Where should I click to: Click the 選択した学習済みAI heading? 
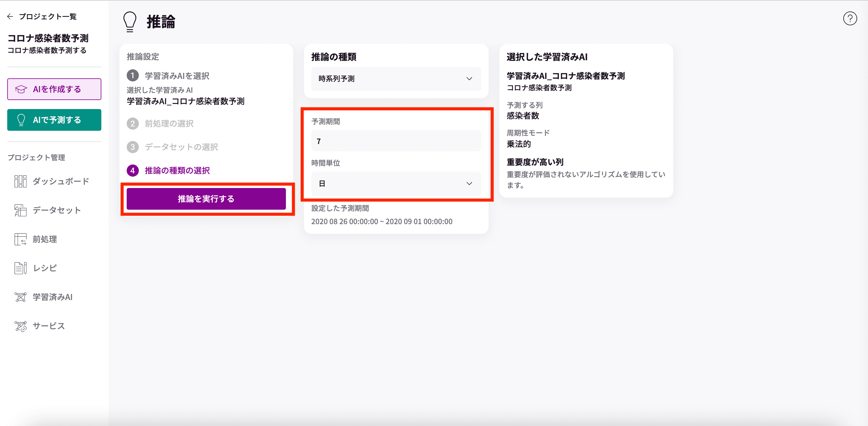547,57
